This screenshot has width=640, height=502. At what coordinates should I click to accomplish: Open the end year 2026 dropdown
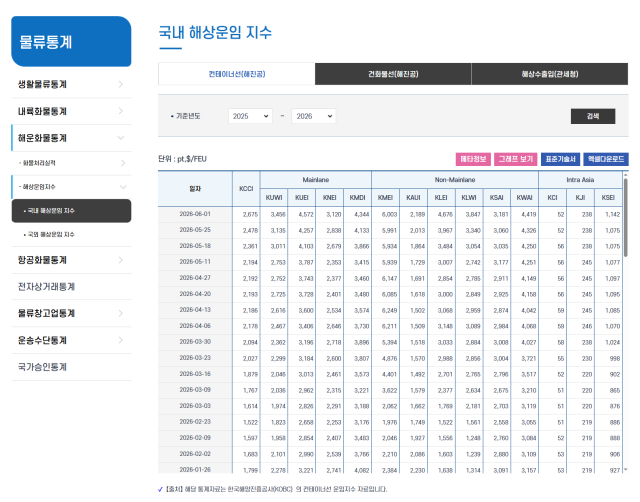click(313, 116)
